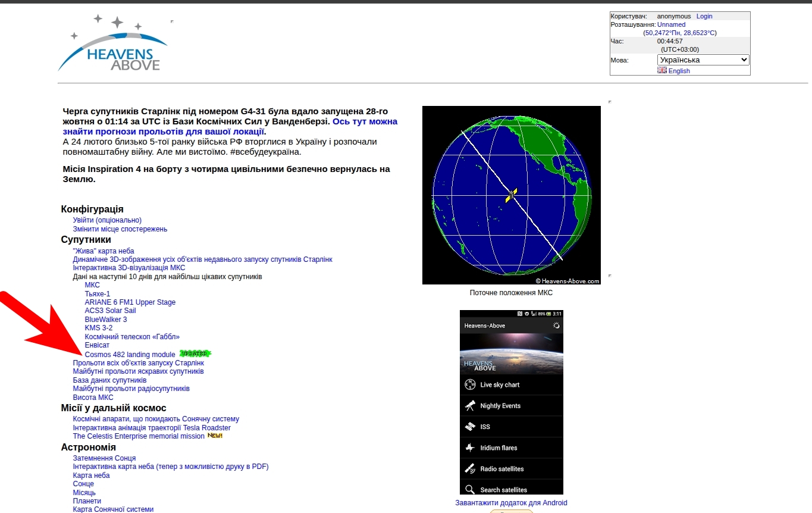Open Cosmos 482 landing module link
The height and width of the screenshot is (513, 812).
coord(130,354)
